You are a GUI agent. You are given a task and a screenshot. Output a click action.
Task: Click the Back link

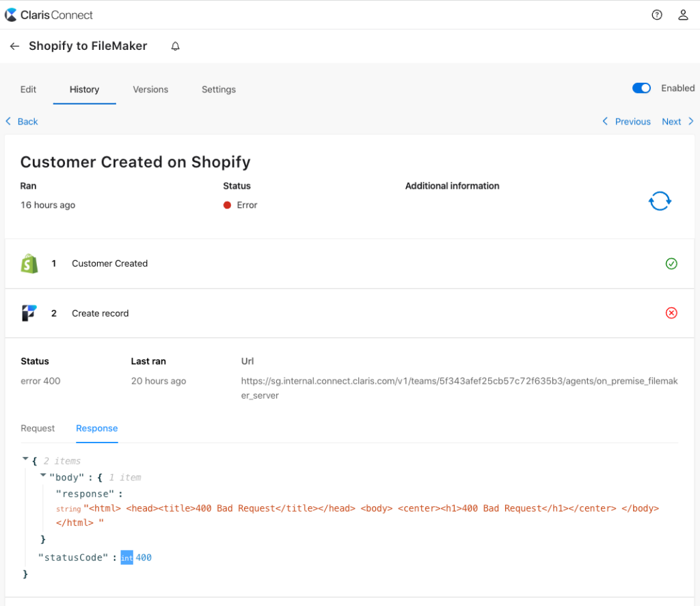(27, 122)
